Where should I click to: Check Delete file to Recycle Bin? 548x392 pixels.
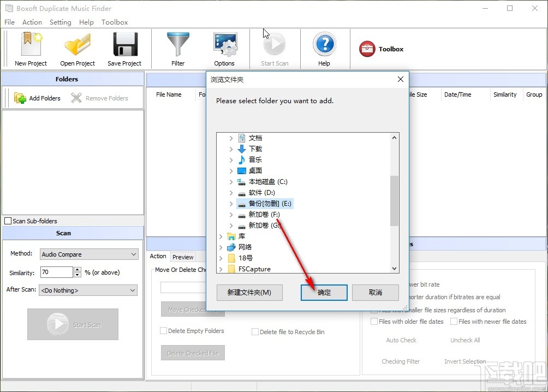pyautogui.click(x=255, y=331)
